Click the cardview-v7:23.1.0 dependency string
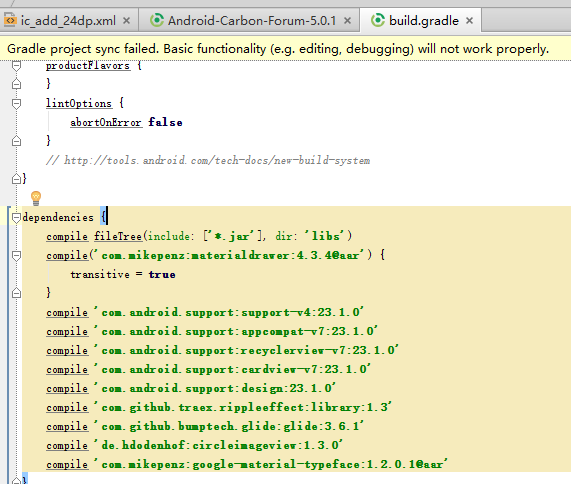The height and width of the screenshot is (484, 571). pyautogui.click(x=232, y=369)
